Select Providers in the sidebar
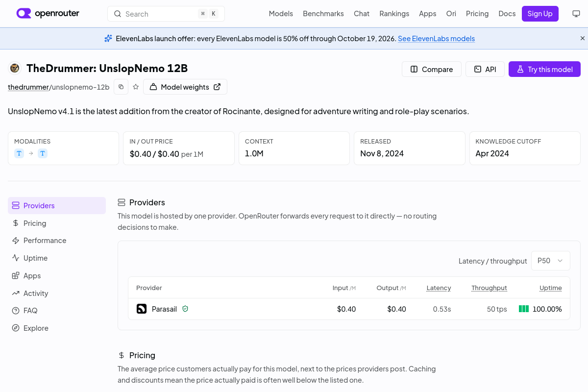This screenshot has height=392, width=588. pos(57,205)
